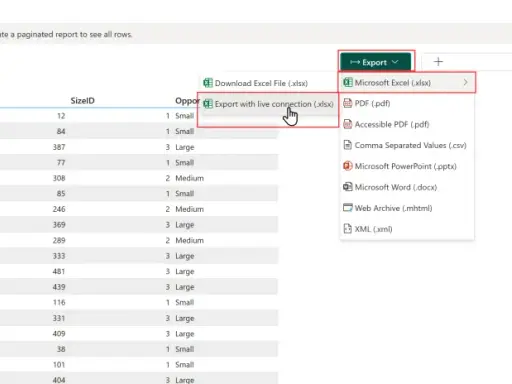Viewport: 512px width, 384px height.
Task: Click the Excel icon beside Download Excel File
Action: (208, 83)
